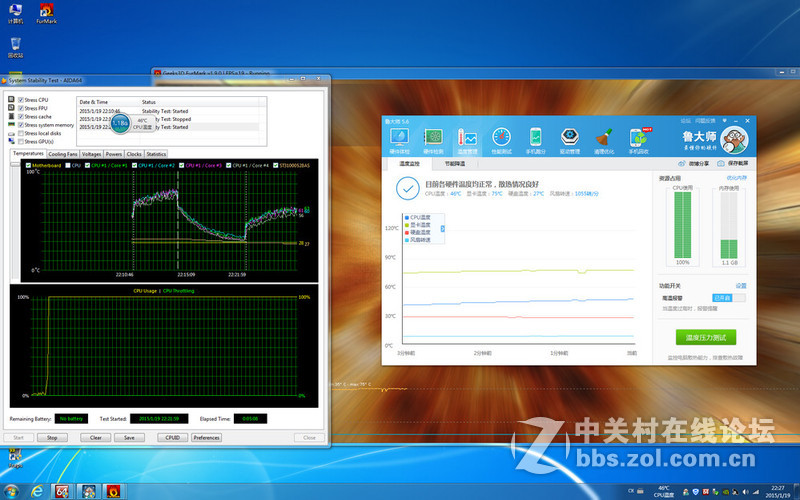Viewport: 800px width, 500px height.
Task: Click the Stop button in AIDA64
Action: point(52,438)
